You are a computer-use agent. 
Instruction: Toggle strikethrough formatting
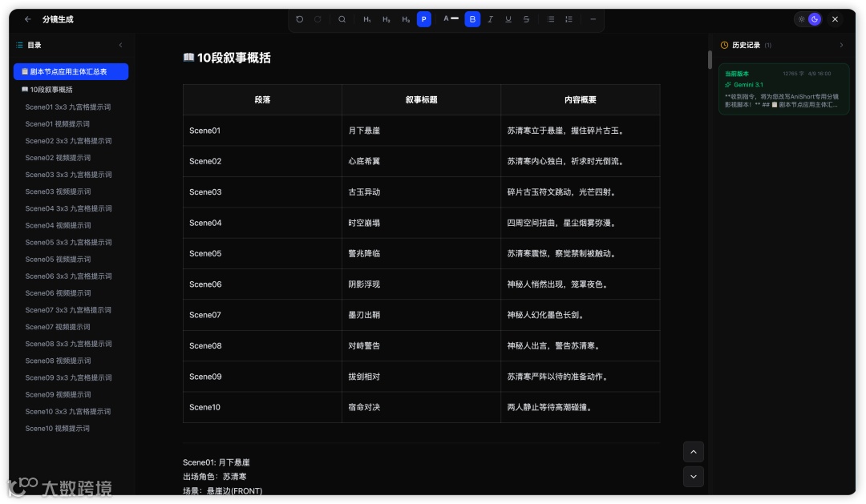(x=526, y=19)
